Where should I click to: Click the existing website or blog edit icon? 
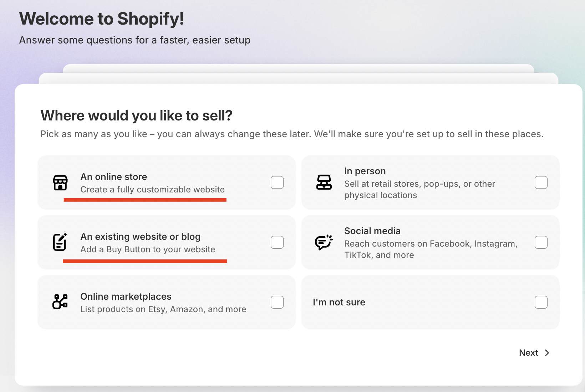(x=60, y=242)
